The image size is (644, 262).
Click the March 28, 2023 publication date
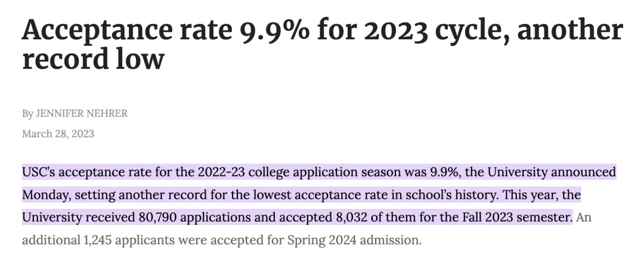point(58,134)
